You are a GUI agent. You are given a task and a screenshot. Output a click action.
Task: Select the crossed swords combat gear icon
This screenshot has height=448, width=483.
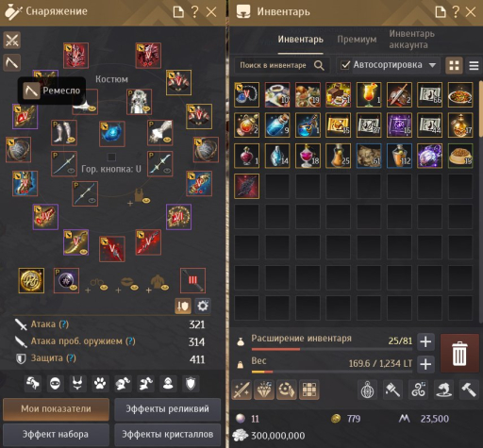(12, 40)
